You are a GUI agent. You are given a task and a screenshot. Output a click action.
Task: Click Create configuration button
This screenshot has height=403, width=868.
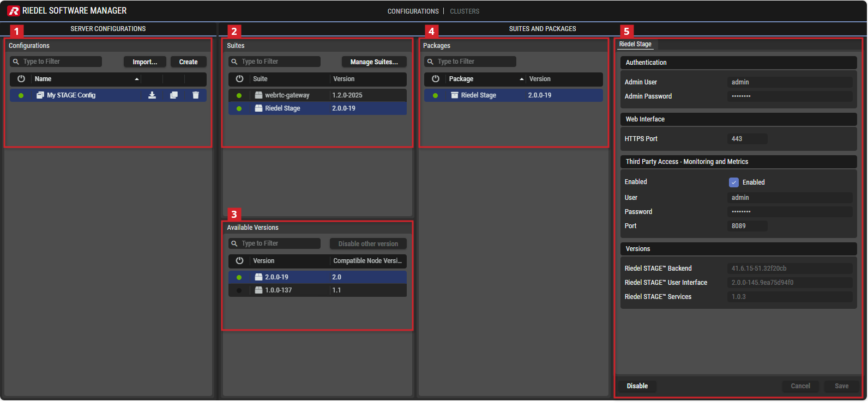(189, 62)
